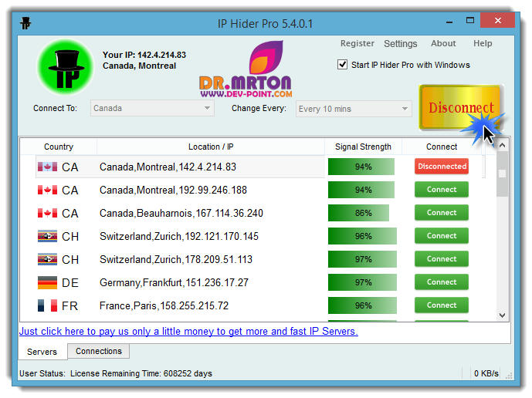The height and width of the screenshot is (398, 532).
Task: Minimize the IP Hider Pro window
Action: [449, 22]
